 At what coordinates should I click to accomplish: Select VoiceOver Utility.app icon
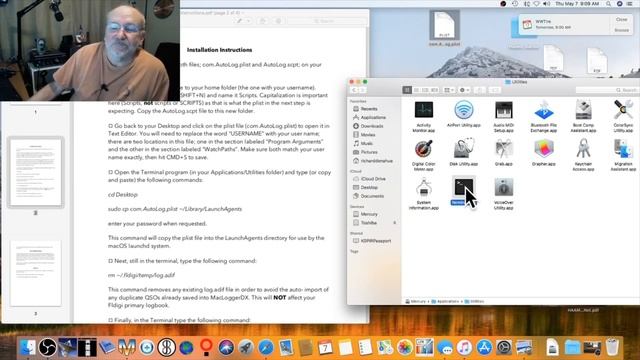tap(503, 188)
